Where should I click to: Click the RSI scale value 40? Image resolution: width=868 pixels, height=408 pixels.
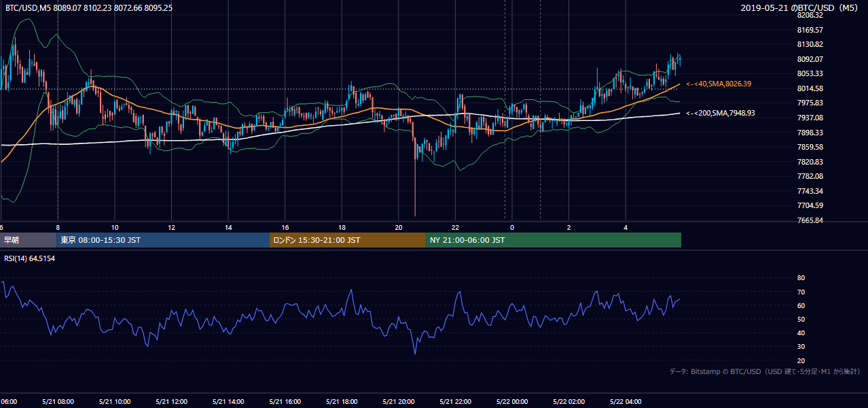(801, 333)
